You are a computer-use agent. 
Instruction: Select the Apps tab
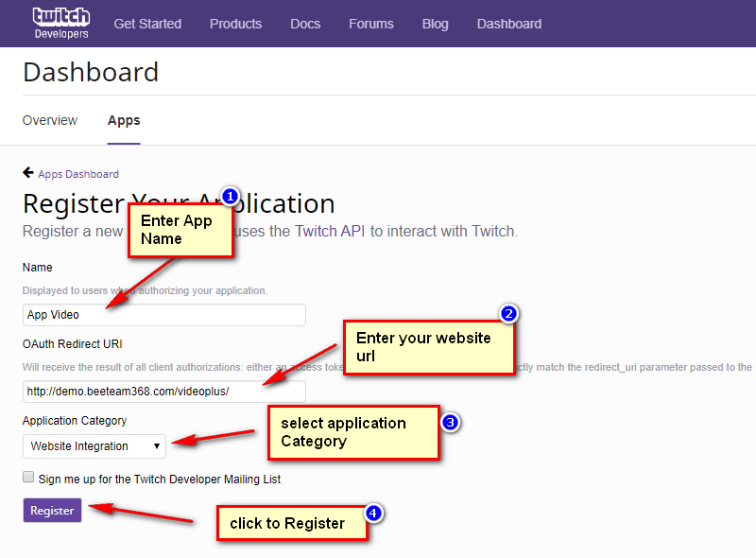click(x=124, y=120)
